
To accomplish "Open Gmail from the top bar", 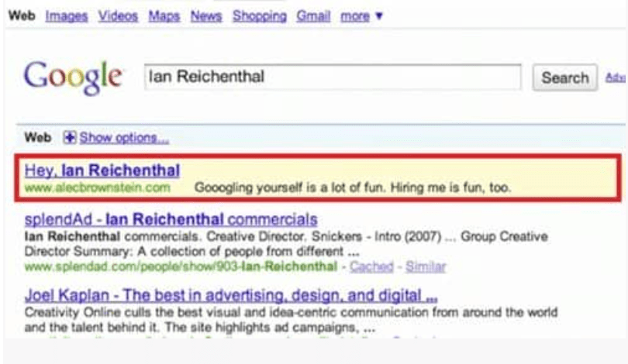I will [313, 16].
